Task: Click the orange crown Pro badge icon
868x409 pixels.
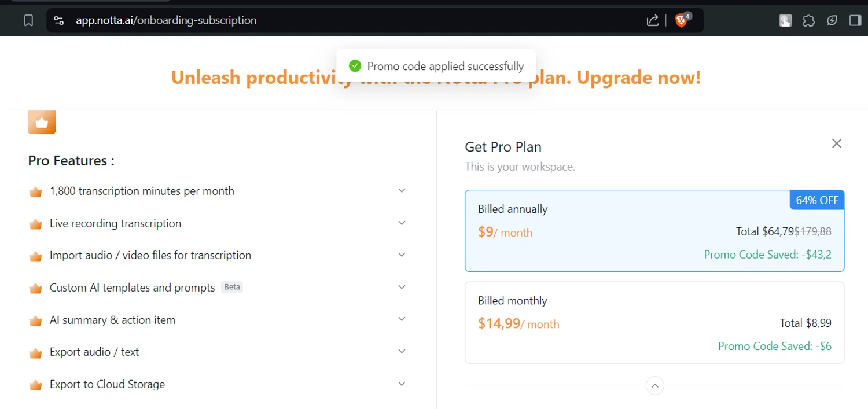Action: 42,122
